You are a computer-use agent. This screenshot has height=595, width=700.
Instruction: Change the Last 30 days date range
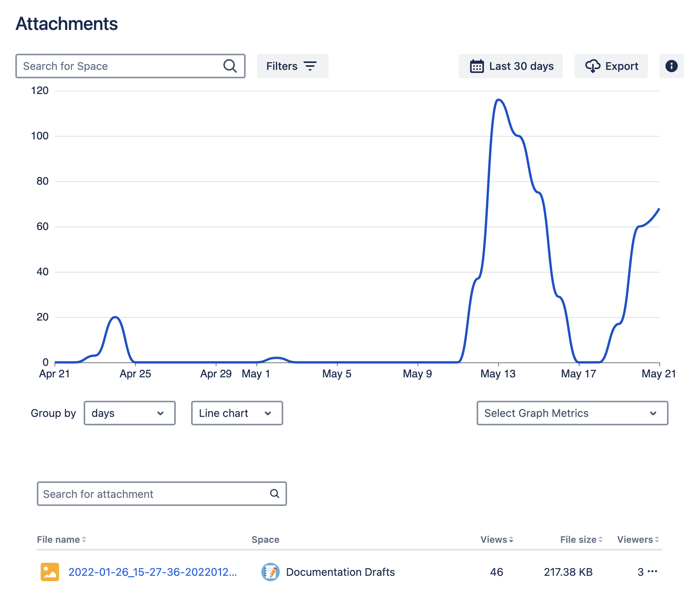(510, 66)
